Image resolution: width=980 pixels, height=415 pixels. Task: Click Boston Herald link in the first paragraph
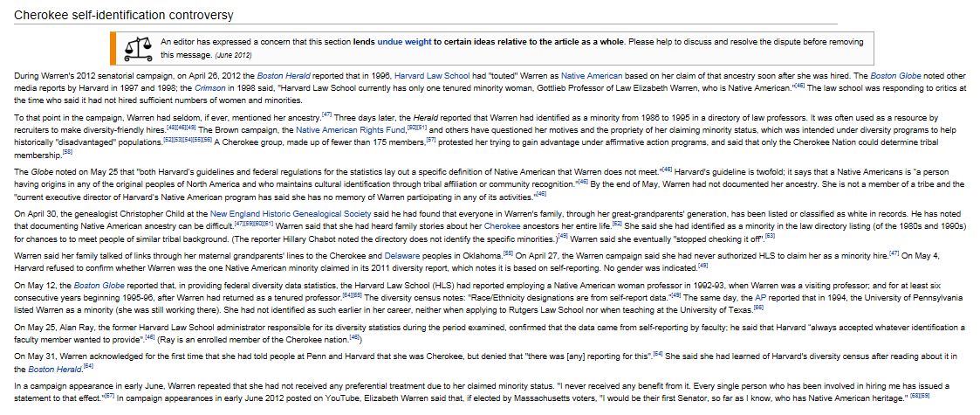click(x=285, y=76)
